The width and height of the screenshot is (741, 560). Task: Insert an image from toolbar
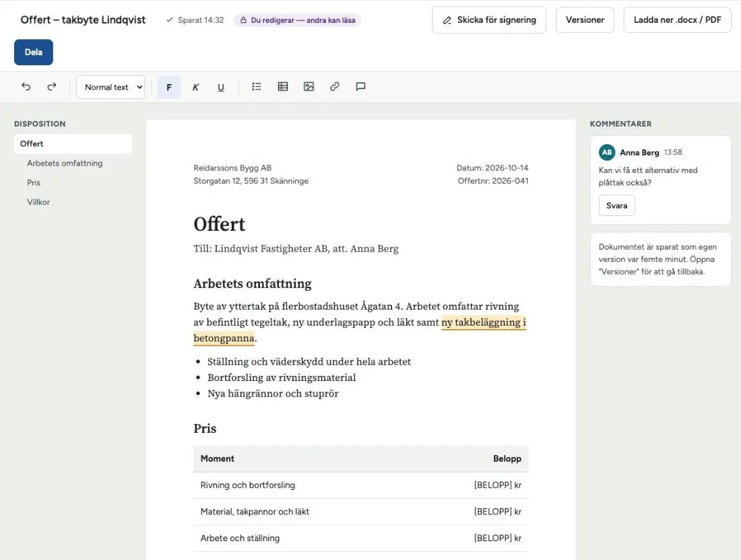[x=309, y=87]
